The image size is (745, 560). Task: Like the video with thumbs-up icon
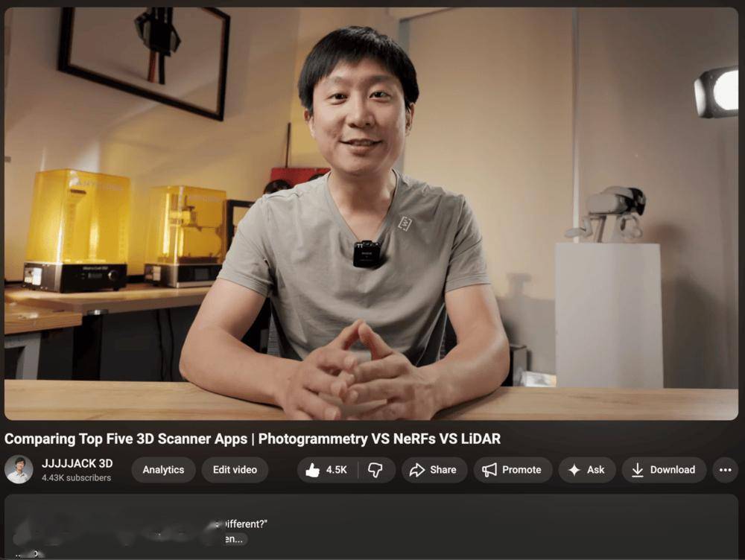(x=312, y=470)
